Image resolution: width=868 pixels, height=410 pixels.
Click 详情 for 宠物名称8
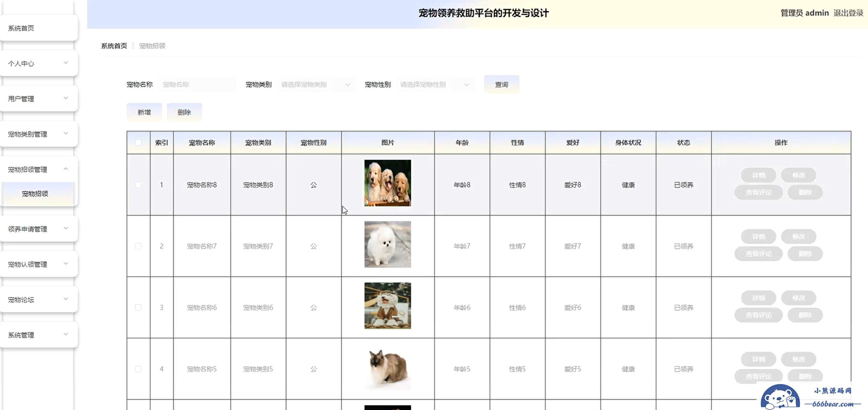[x=759, y=175]
